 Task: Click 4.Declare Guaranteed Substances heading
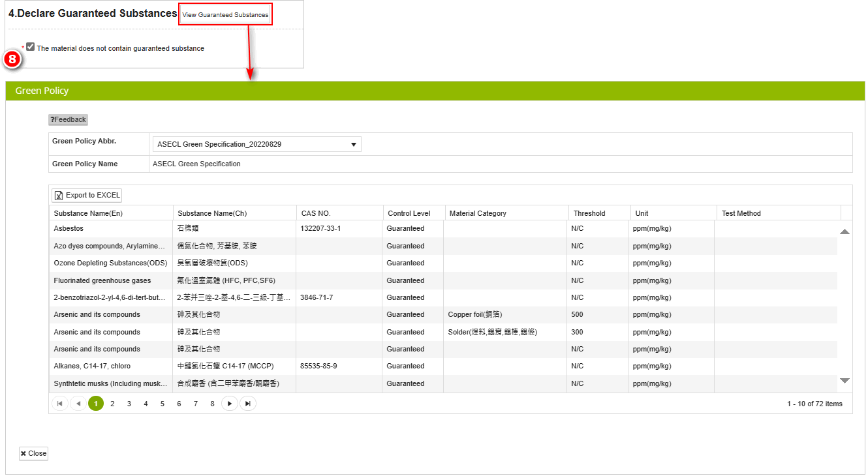[x=93, y=14]
